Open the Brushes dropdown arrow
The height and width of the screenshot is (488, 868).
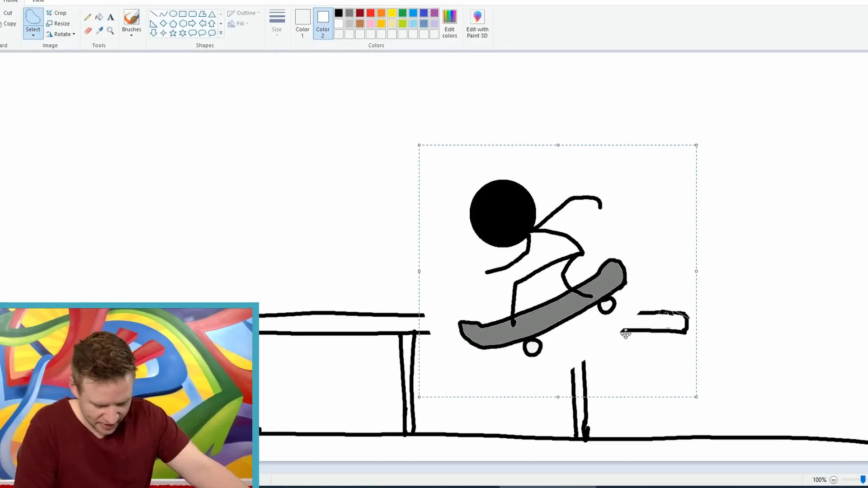[132, 35]
